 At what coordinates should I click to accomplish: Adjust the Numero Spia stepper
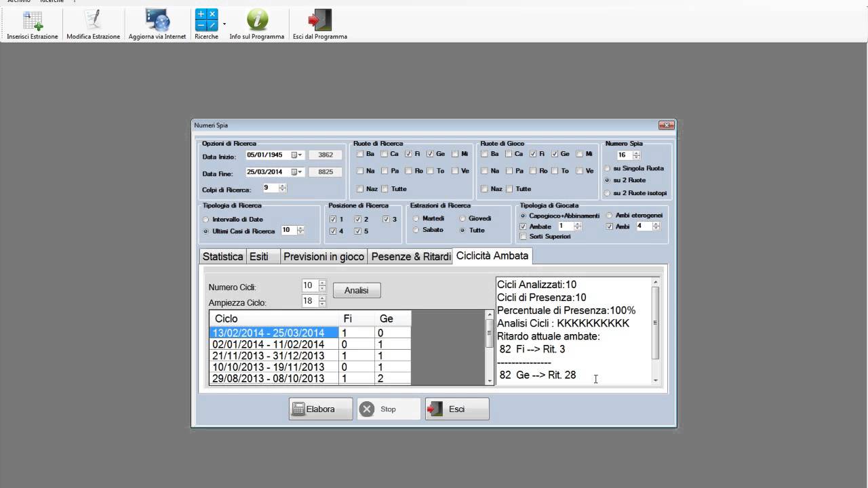click(636, 155)
